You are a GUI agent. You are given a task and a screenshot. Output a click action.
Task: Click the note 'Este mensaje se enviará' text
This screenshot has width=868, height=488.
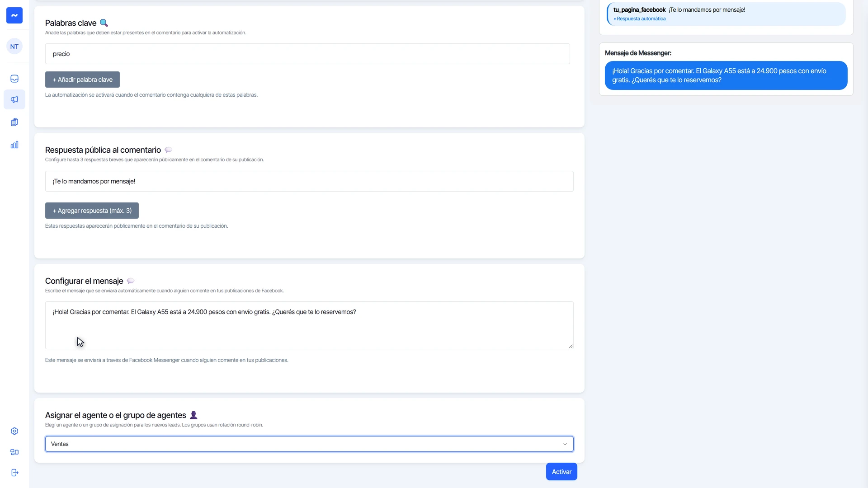[x=167, y=360]
